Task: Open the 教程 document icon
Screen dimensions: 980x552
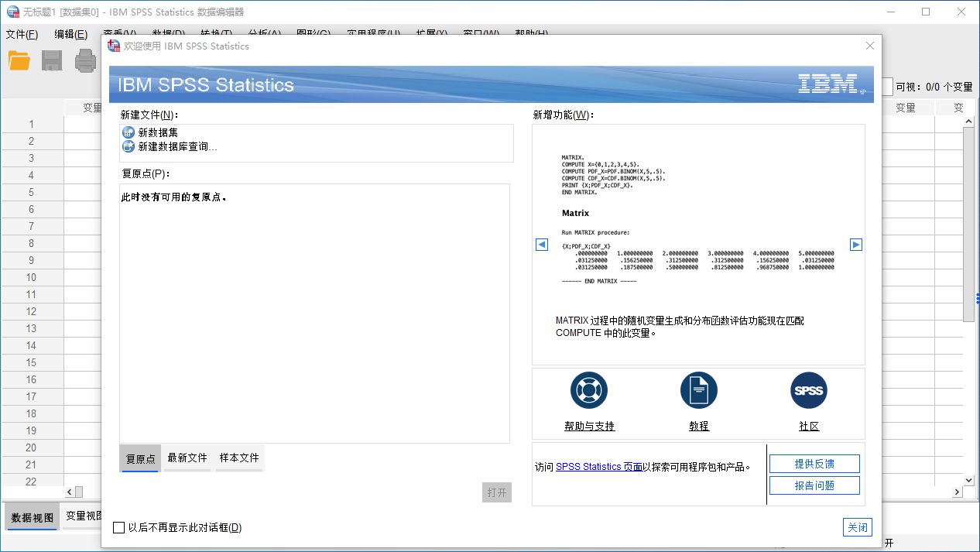Action: tap(698, 390)
